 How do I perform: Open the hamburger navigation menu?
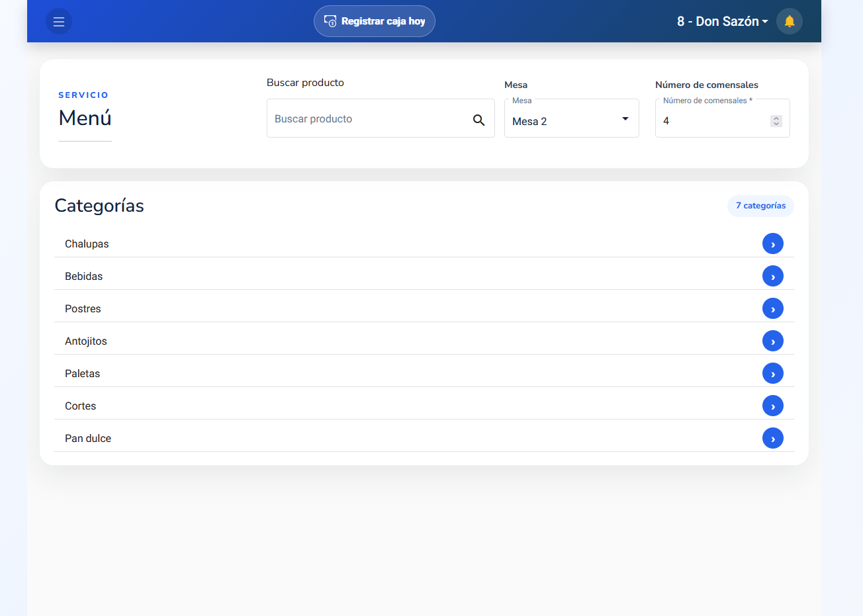pos(59,21)
